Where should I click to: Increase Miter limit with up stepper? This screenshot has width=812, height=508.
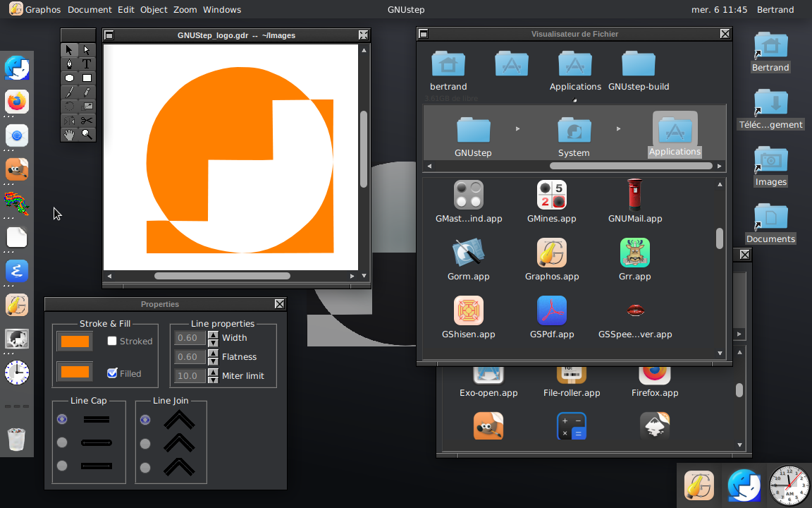(213, 373)
